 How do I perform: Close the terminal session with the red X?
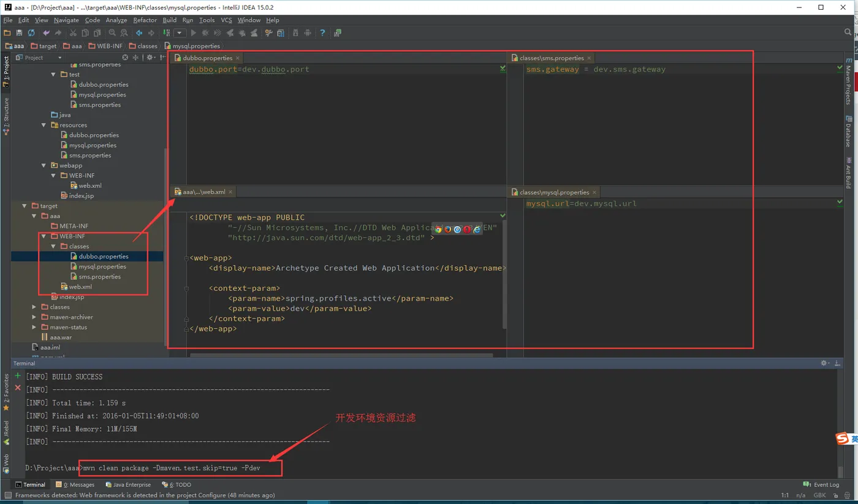tap(18, 388)
